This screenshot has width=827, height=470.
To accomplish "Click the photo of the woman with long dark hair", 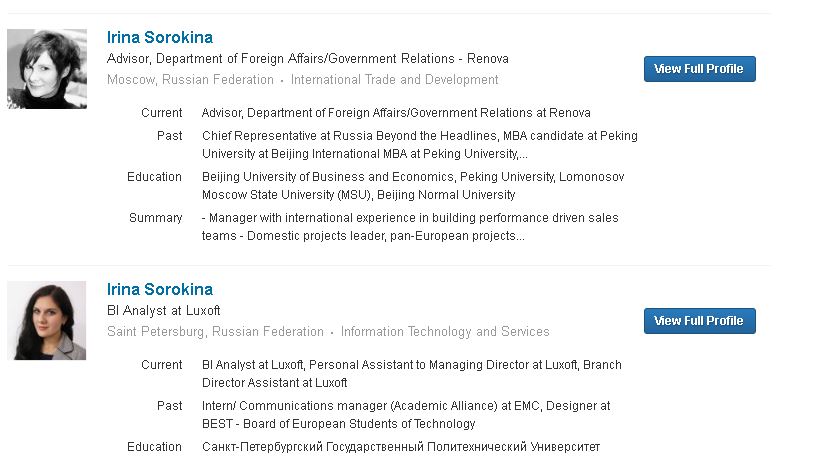I will [x=47, y=320].
